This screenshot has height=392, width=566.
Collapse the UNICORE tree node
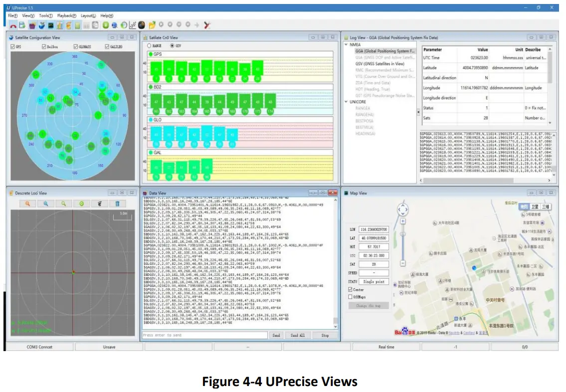coord(346,102)
